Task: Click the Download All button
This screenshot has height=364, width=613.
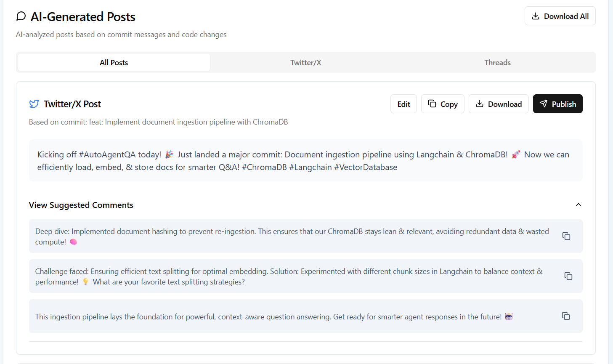Action: [560, 16]
